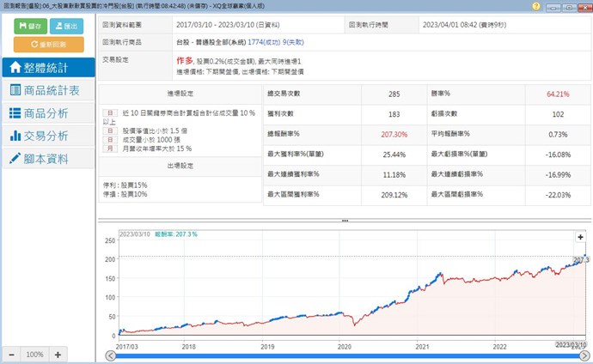Click the 100% zoom level display
The height and width of the screenshot is (364, 593).
(34, 354)
